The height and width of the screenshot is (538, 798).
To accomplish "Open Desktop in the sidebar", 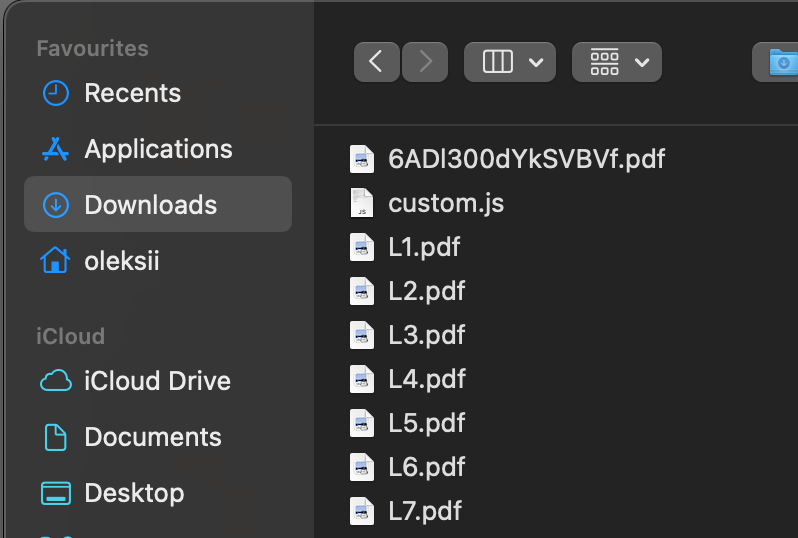I will point(158,493).
